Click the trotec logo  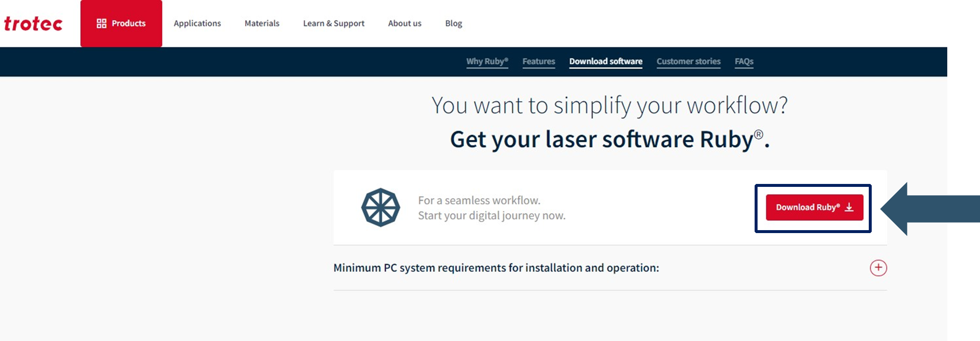(33, 24)
